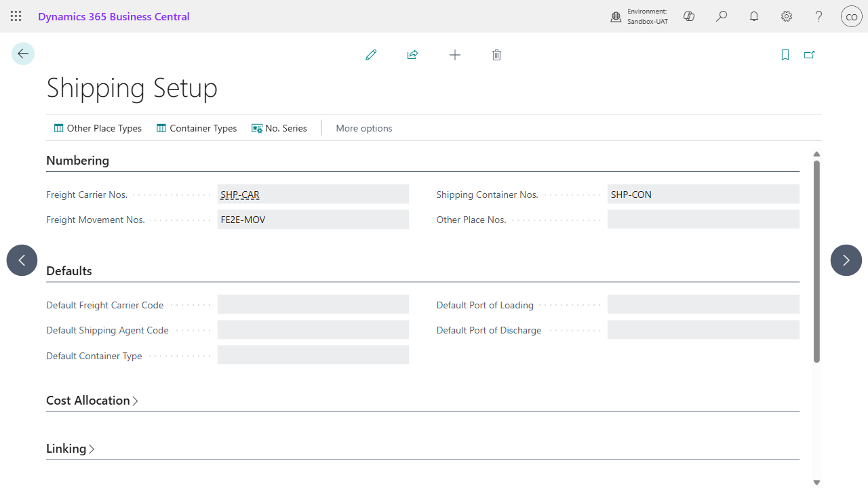
Task: Click the Shipping Setup page title
Action: tap(132, 88)
